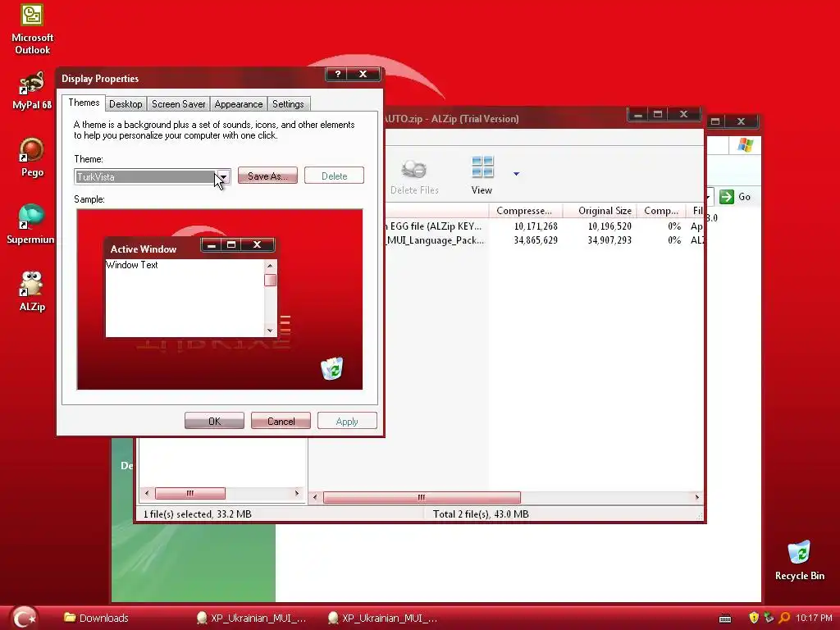This screenshot has width=840, height=630.
Task: Click the second XP_Ukrainian_MUI taskbar button
Action: [x=383, y=619]
